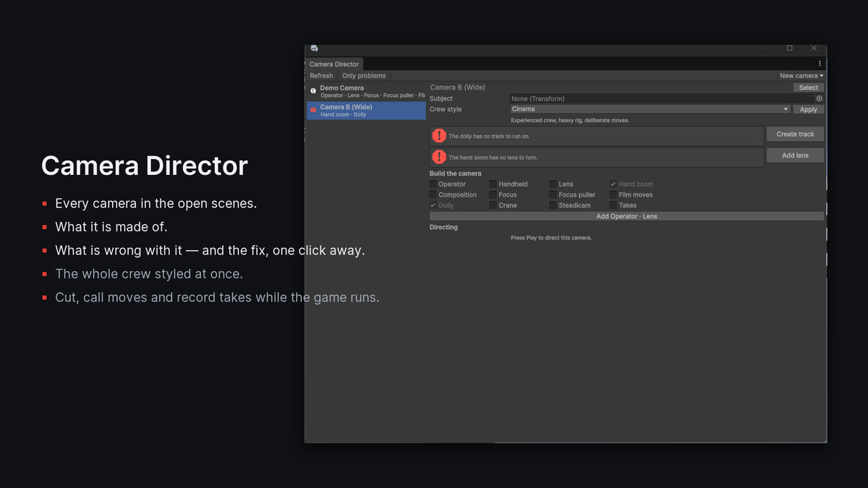The height and width of the screenshot is (488, 868).
Task: Enable the Composition checkbox
Action: coord(433,194)
